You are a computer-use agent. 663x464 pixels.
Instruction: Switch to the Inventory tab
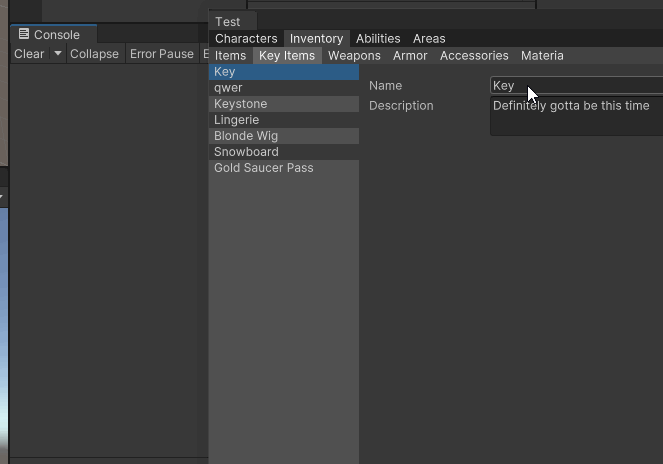point(316,38)
